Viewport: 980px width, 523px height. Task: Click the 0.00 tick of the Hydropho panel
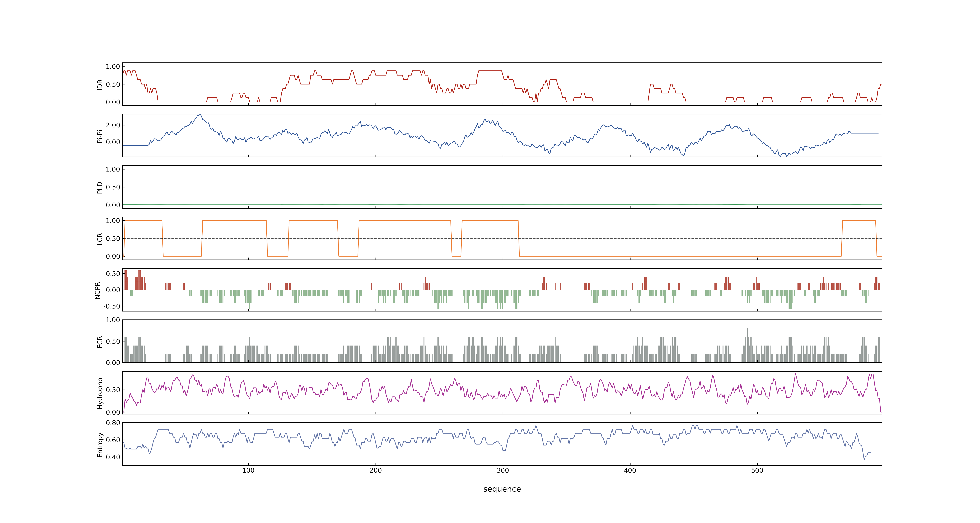[113, 412]
